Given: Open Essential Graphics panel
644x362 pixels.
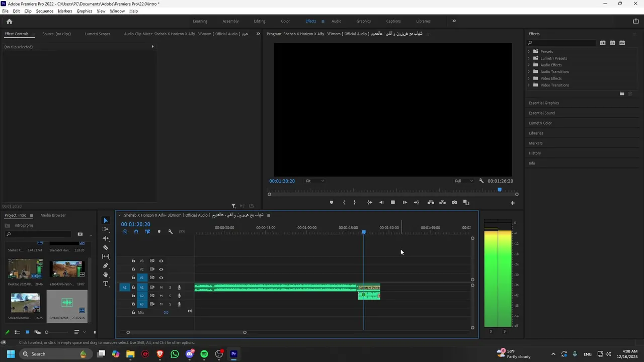Looking at the screenshot, I should point(544,103).
